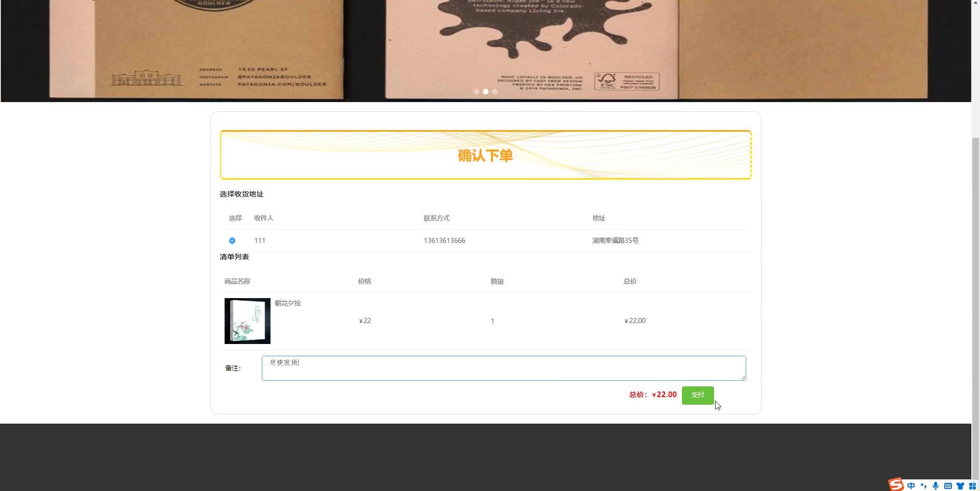Viewport: 980px width, 491px height.
Task: Select the address radio for recipient 111
Action: pyautogui.click(x=232, y=240)
